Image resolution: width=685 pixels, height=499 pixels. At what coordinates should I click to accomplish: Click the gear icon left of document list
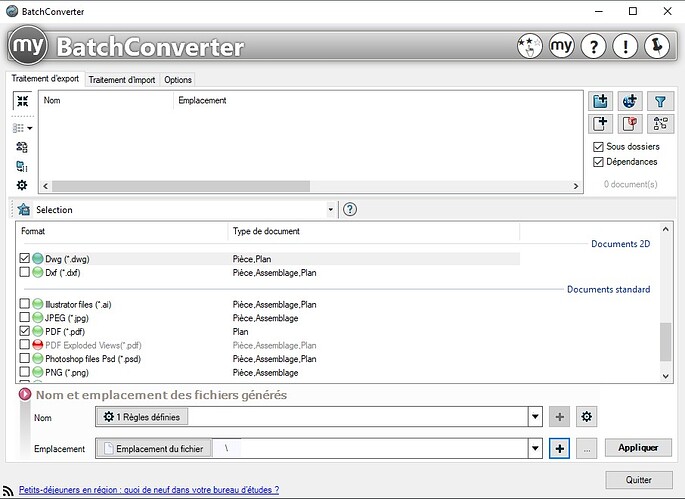pyautogui.click(x=22, y=185)
